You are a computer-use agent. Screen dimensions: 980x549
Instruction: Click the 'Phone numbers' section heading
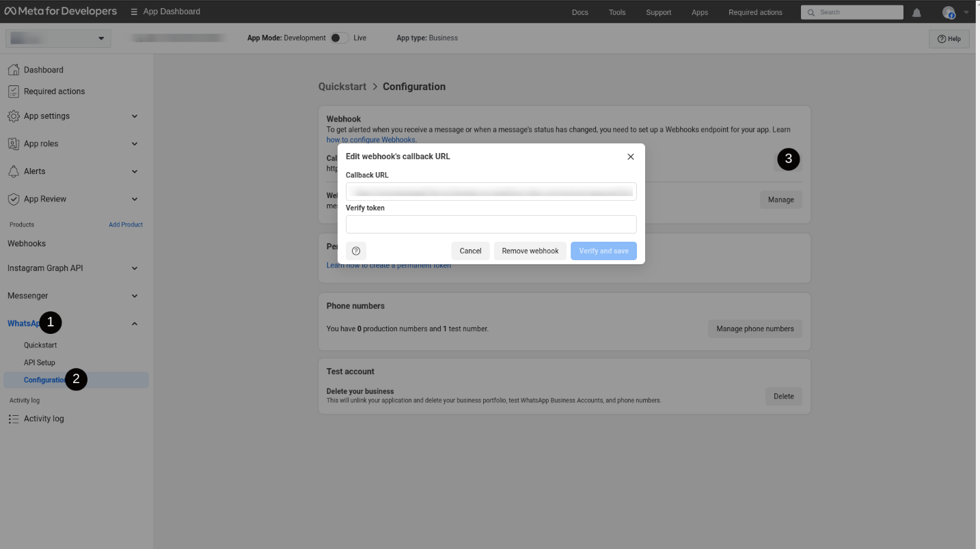click(355, 306)
